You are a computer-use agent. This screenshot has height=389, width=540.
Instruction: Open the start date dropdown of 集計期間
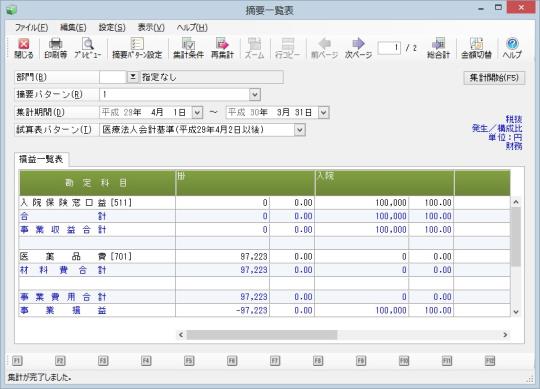[x=197, y=112]
